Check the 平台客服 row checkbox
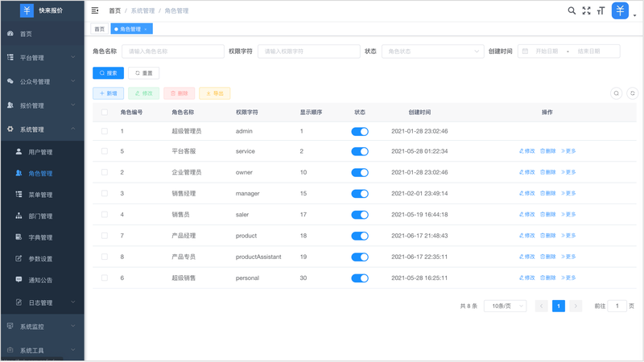This screenshot has height=362, width=644. [x=105, y=151]
